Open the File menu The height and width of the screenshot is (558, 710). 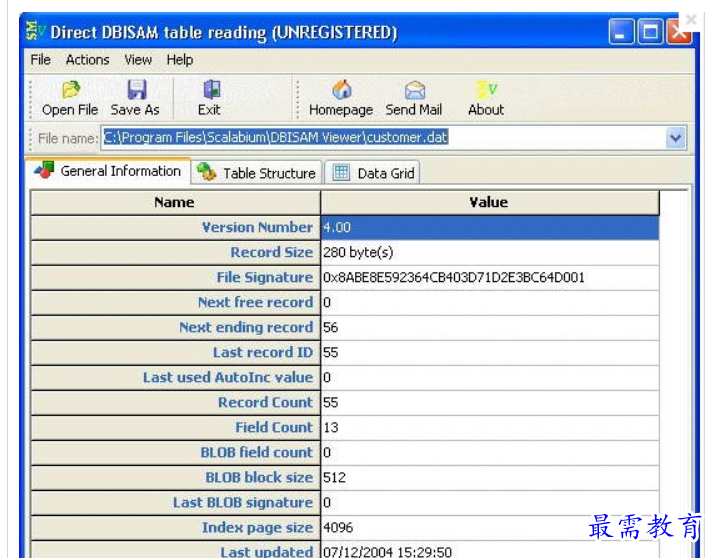(40, 60)
